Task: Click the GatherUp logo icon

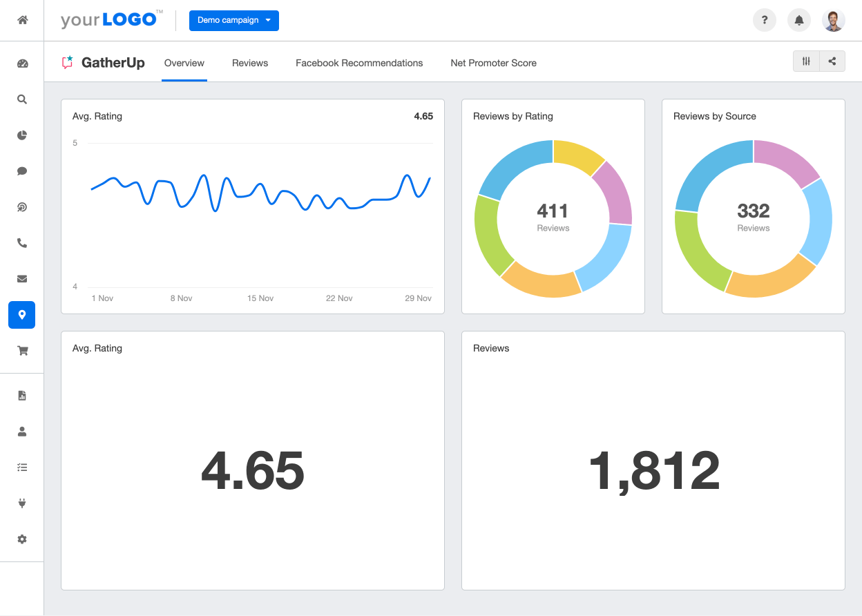Action: click(68, 63)
